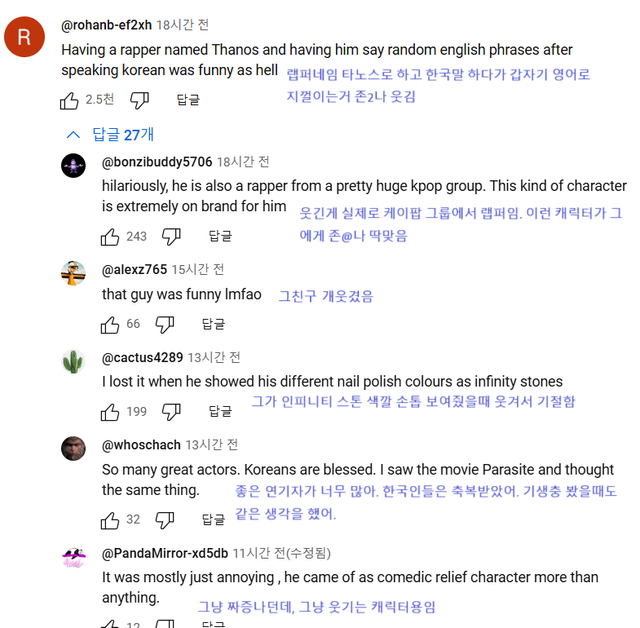Like the reply by @whoschach
Image resolution: width=640 pixels, height=628 pixels.
pyautogui.click(x=110, y=519)
